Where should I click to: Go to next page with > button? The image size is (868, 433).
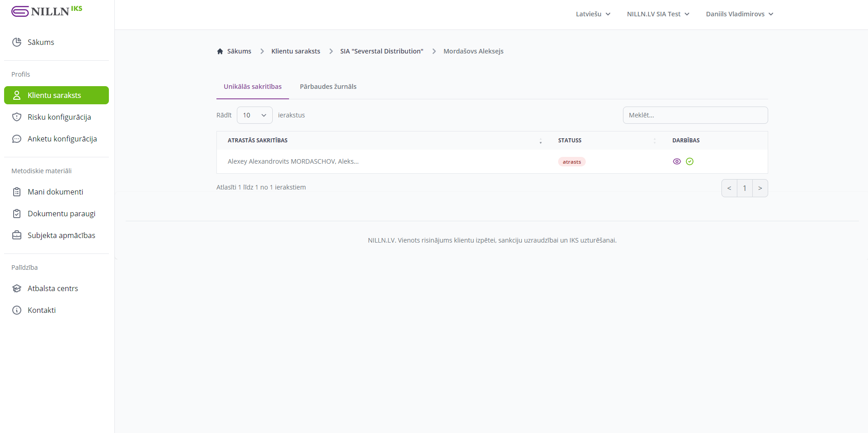(x=760, y=188)
